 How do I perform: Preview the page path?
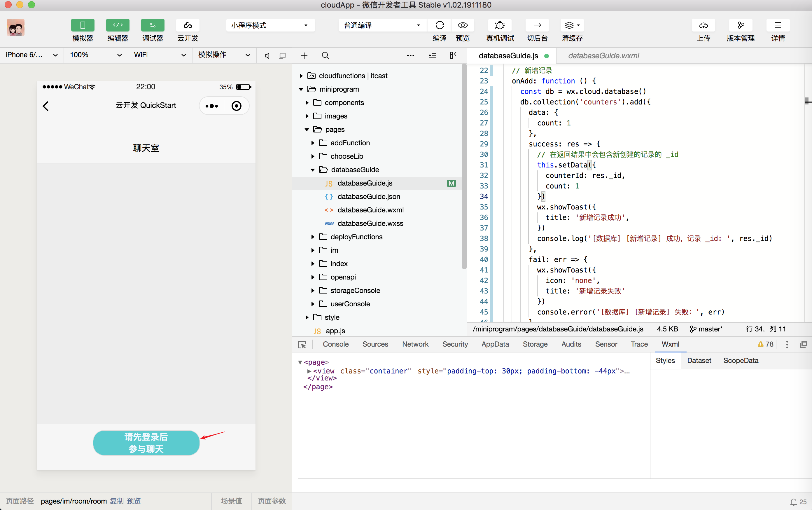point(134,501)
